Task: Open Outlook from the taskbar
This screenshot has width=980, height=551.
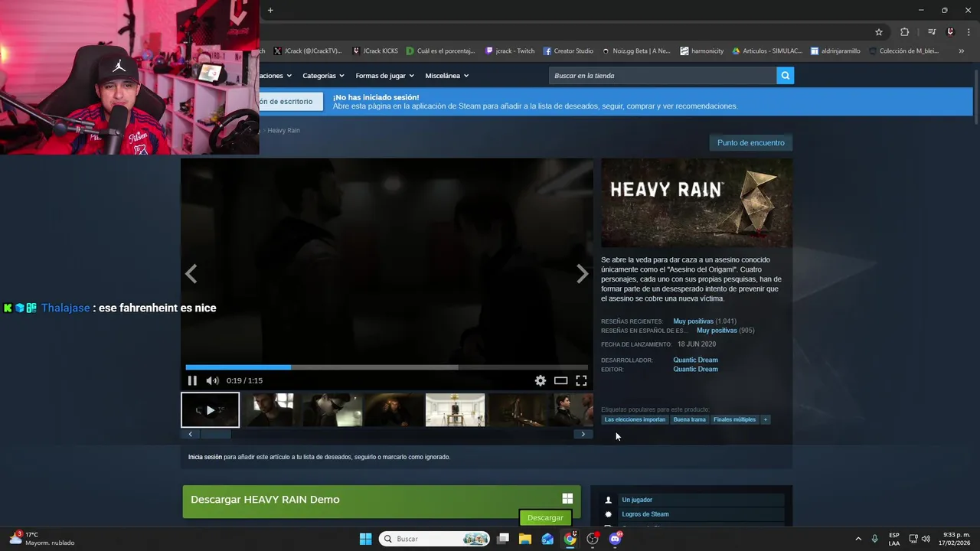Action: pyautogui.click(x=547, y=539)
